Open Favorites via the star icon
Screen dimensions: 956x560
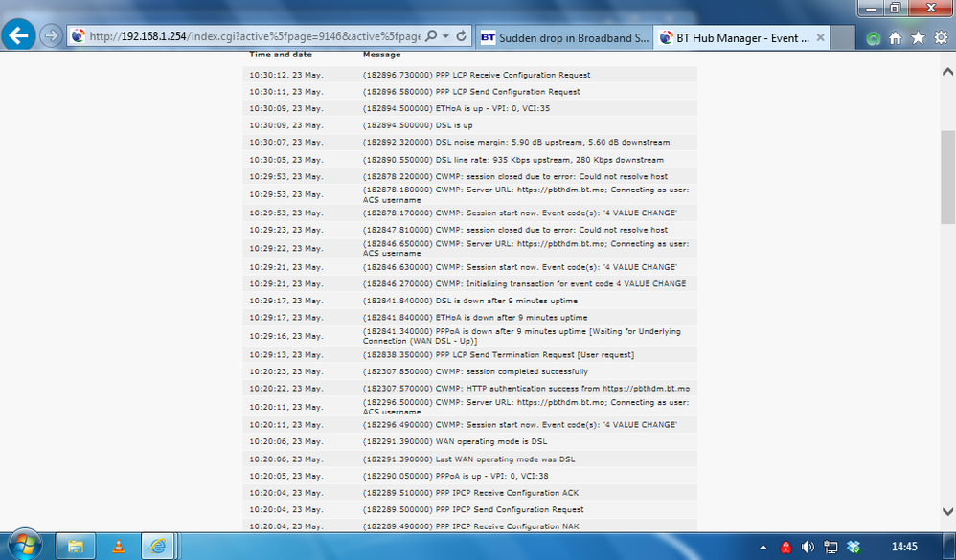pyautogui.click(x=918, y=37)
